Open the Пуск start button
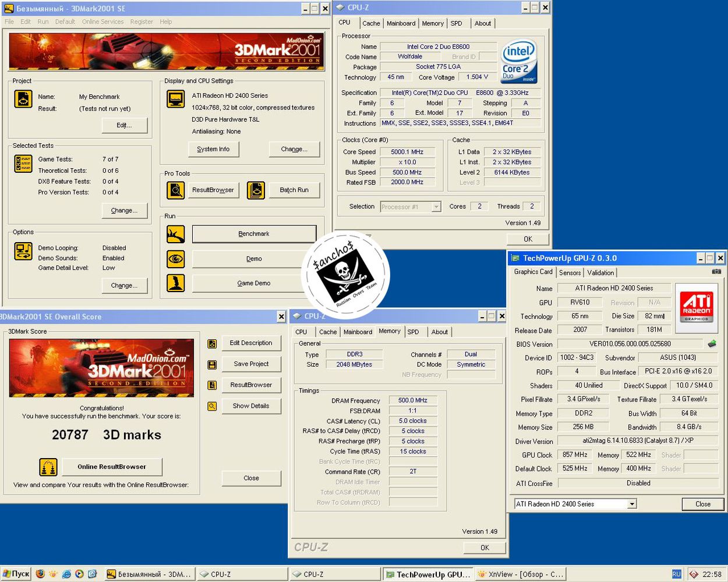 coord(16,574)
